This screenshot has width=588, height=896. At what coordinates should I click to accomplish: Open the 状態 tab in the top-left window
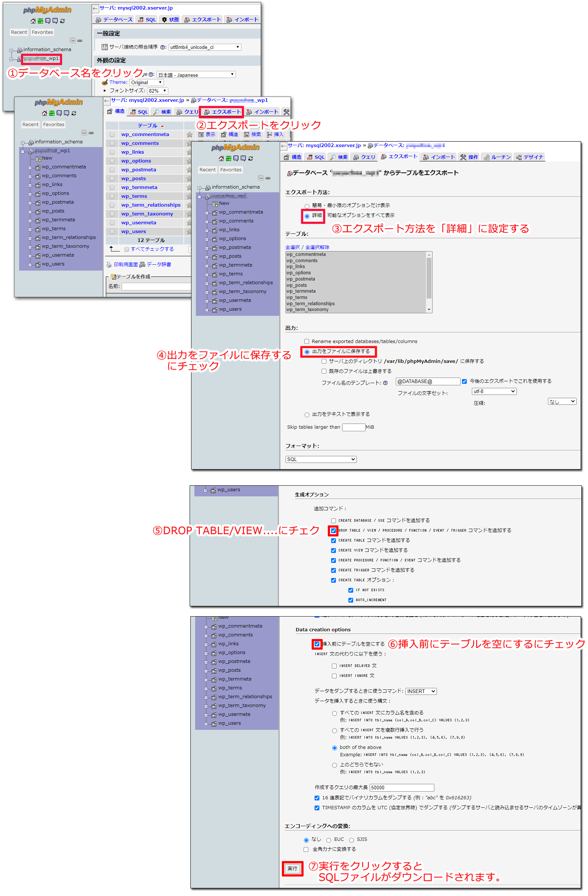tap(171, 20)
